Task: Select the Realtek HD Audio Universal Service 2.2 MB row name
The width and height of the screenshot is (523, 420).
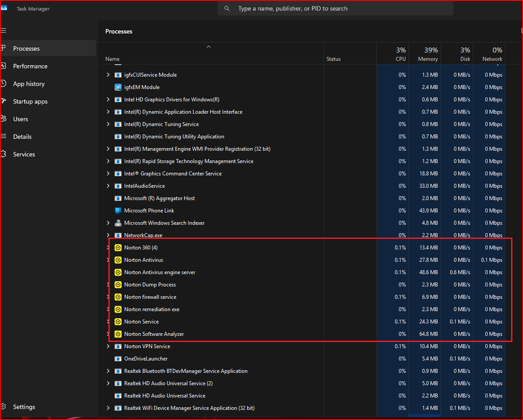Action: (165, 396)
